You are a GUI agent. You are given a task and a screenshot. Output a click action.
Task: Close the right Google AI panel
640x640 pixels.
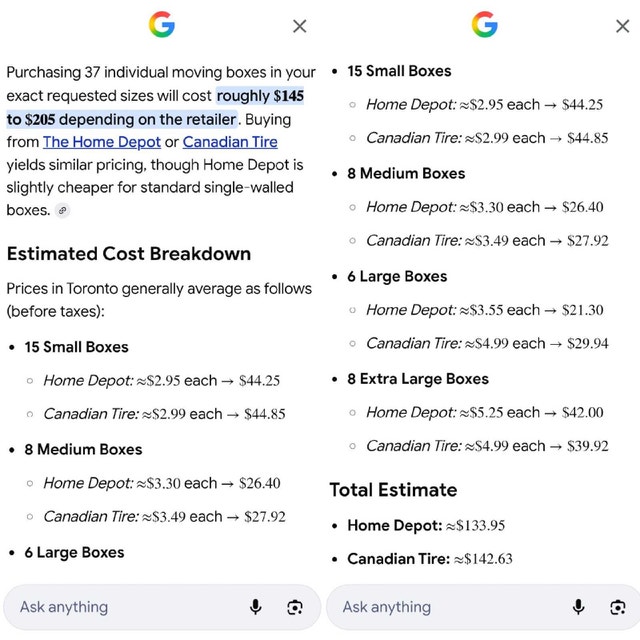(622, 27)
